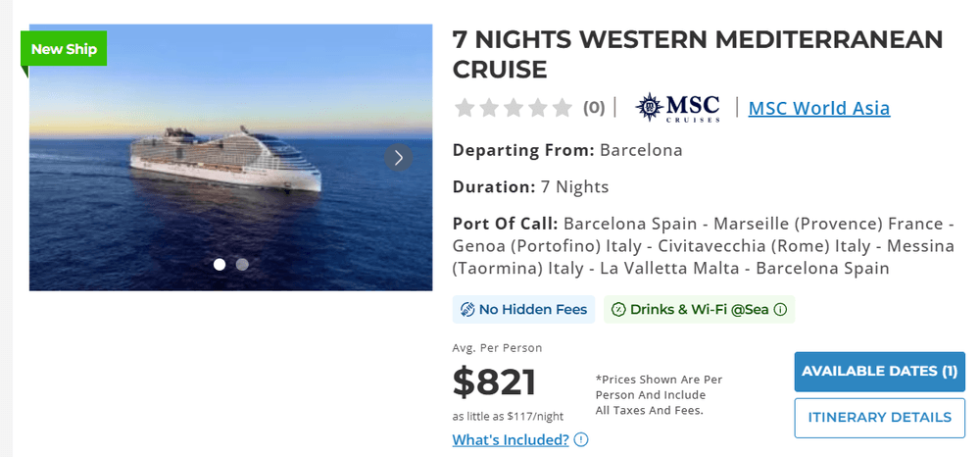Click the next image arrow on carousel
Screen dimensions: 980x457
(398, 158)
